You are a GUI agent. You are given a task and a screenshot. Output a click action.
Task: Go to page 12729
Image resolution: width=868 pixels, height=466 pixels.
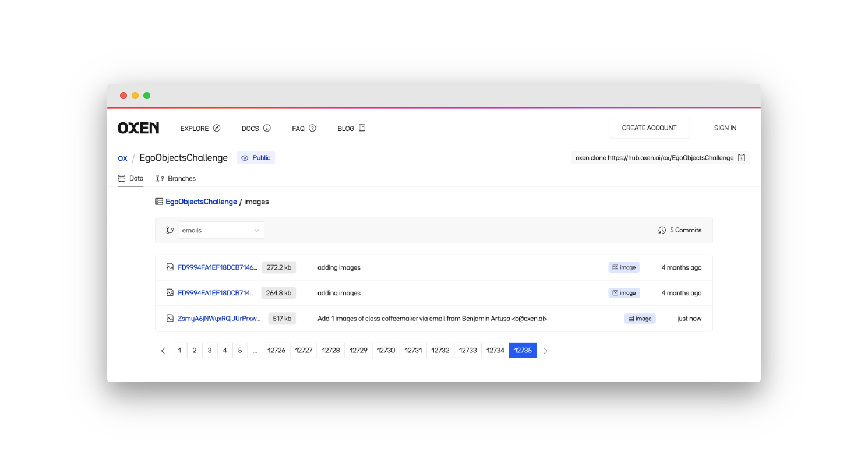358,350
